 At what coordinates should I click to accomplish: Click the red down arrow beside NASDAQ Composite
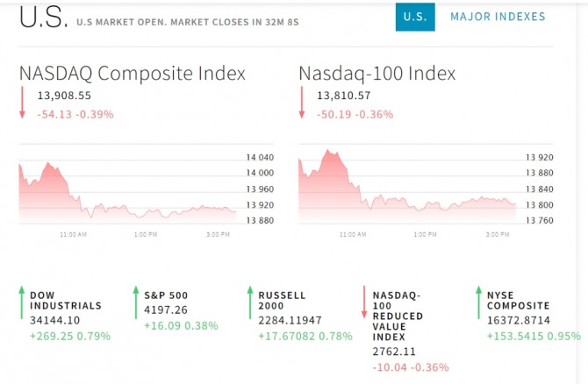pos(23,102)
